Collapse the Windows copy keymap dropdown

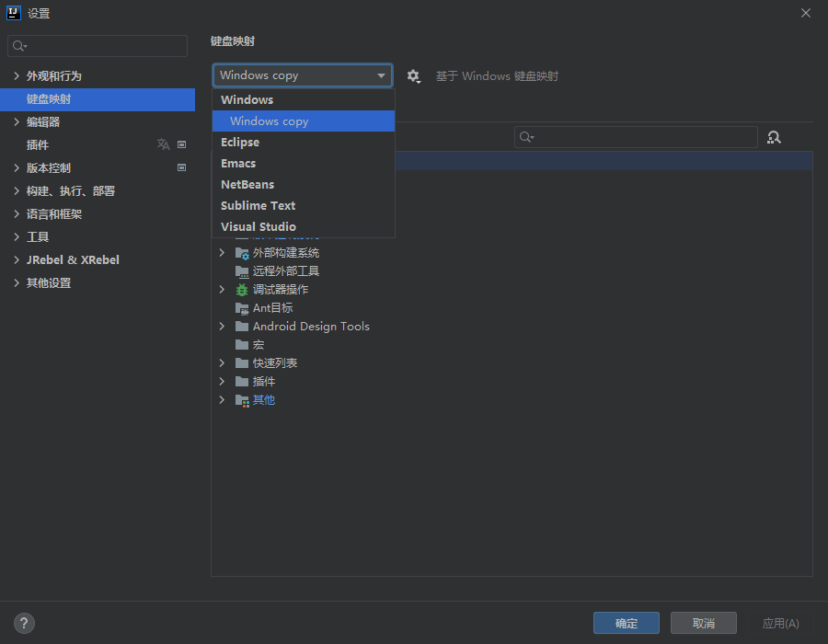pos(381,75)
